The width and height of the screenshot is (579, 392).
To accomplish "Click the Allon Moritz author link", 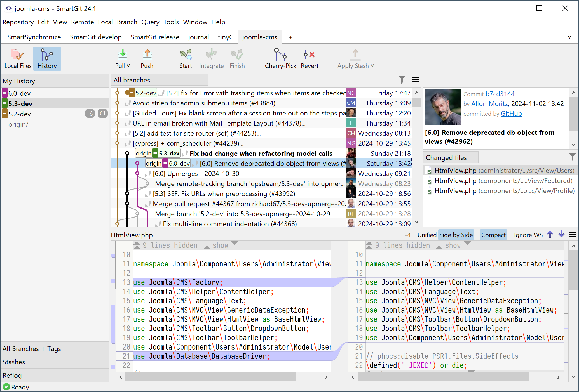I will point(489,103).
